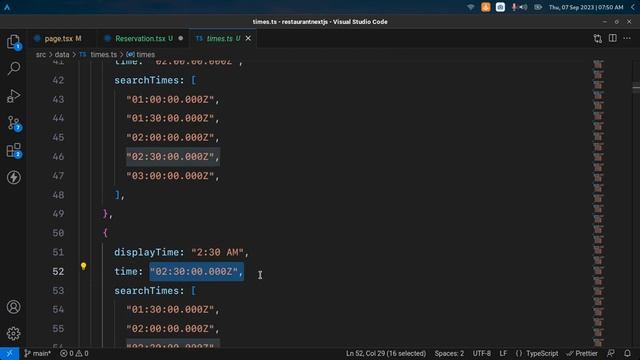Open the Explorer view in activity bar
The image size is (640, 360).
pyautogui.click(x=13, y=42)
